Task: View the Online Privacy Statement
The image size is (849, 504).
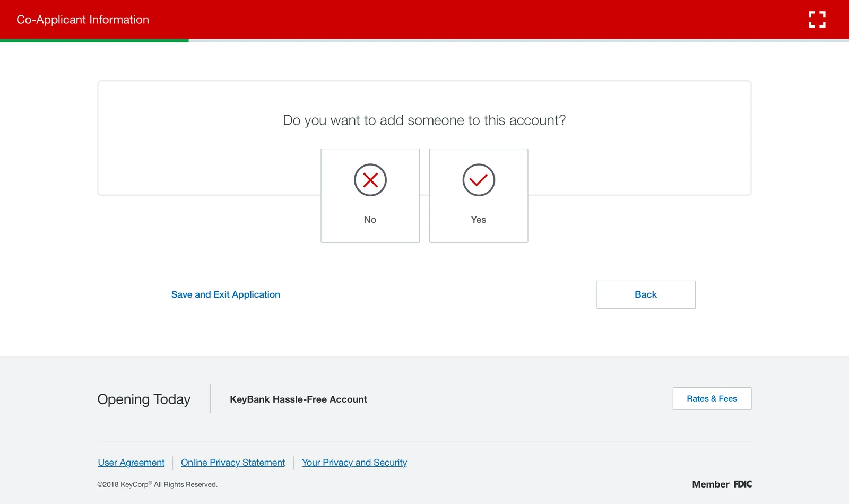Action: 233,463
